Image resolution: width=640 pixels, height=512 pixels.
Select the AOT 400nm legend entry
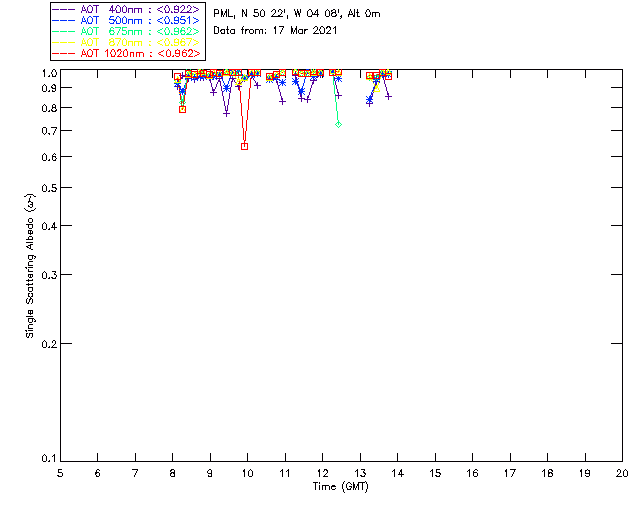(126, 9)
